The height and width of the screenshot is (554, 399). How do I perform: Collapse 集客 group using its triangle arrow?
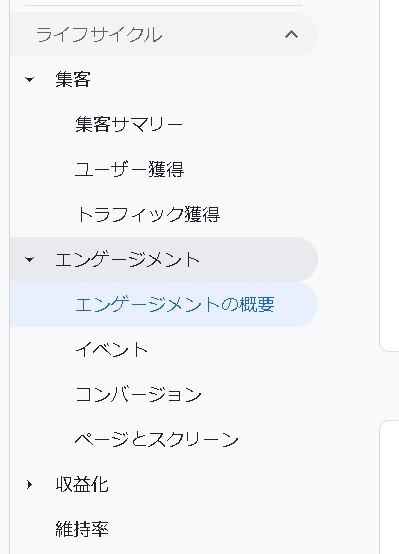pos(30,79)
